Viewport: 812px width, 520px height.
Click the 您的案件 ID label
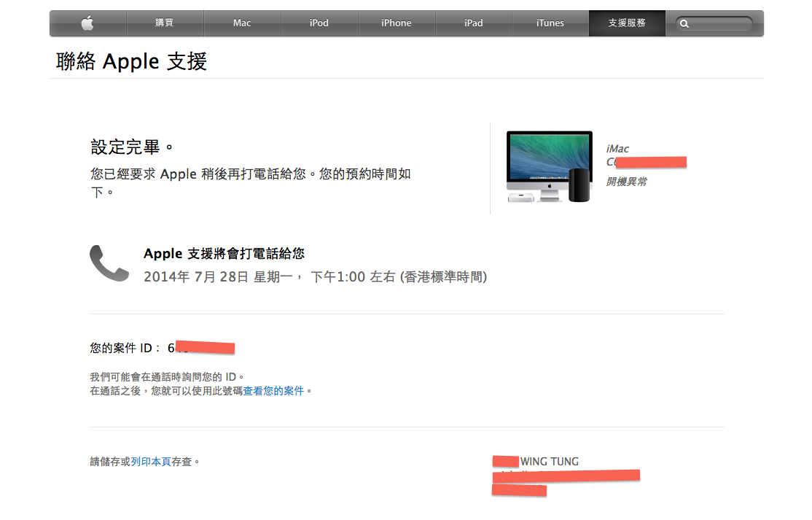(125, 348)
